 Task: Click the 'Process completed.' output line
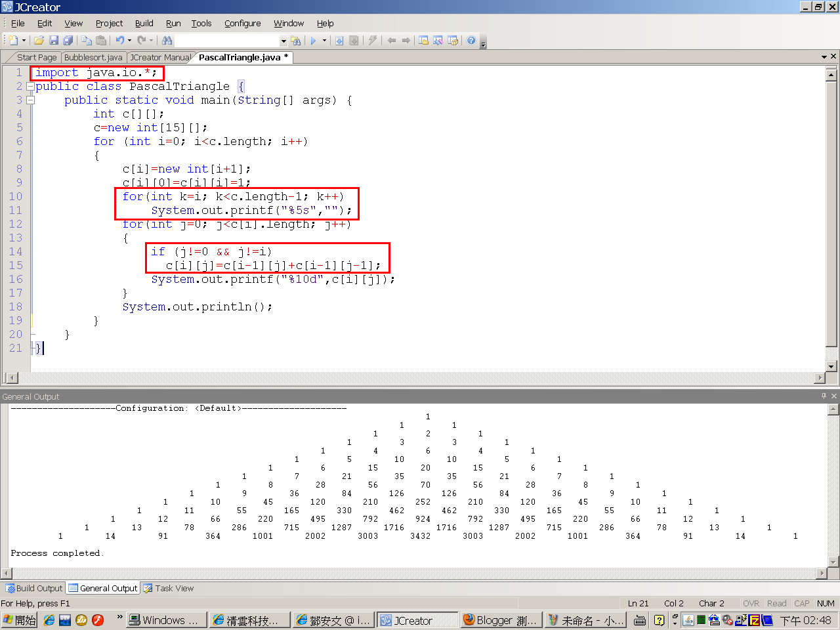pyautogui.click(x=57, y=553)
